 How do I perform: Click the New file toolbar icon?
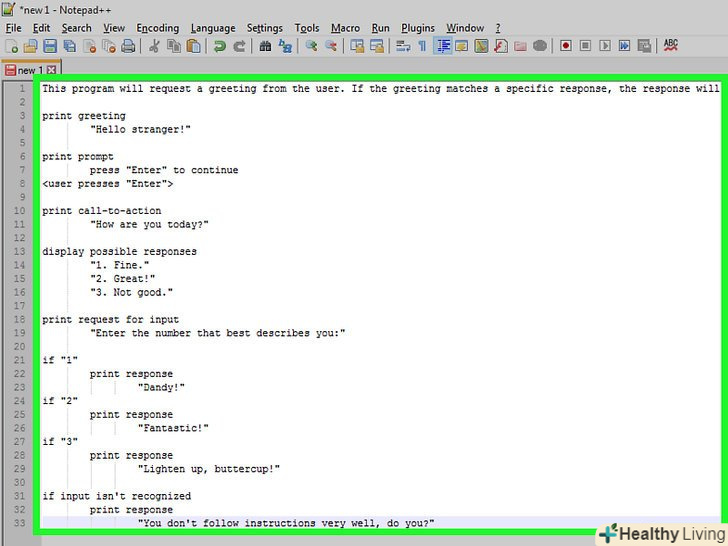point(12,46)
